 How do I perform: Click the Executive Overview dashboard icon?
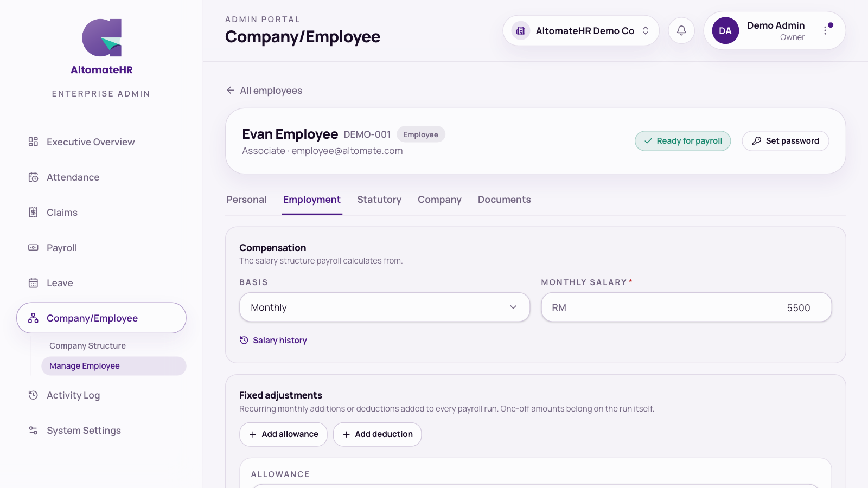click(x=33, y=142)
